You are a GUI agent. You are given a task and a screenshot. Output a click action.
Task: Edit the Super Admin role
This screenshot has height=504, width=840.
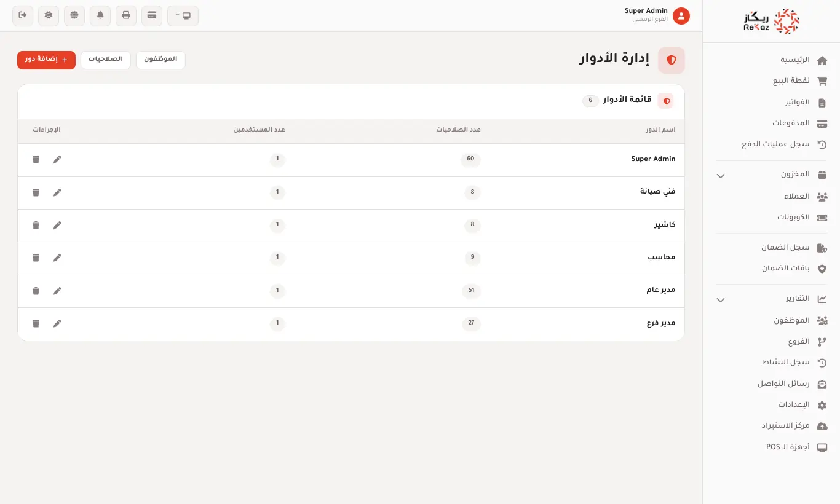pyautogui.click(x=57, y=159)
